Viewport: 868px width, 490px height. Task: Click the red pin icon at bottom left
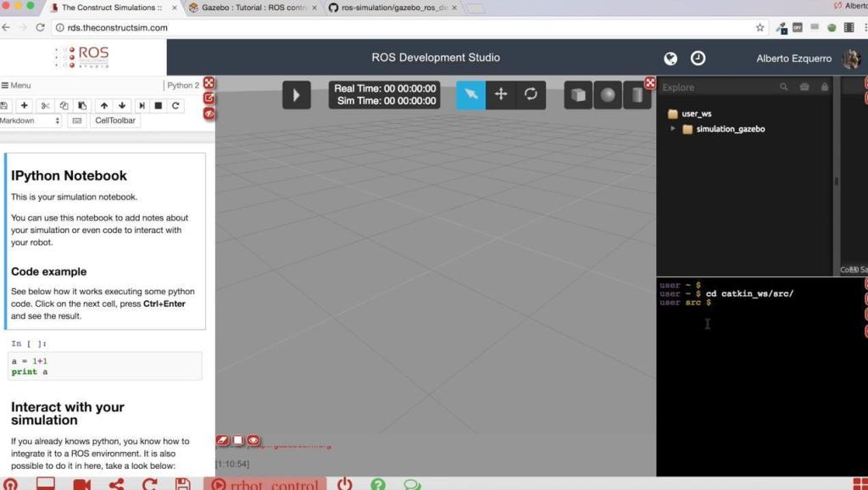click(x=10, y=484)
